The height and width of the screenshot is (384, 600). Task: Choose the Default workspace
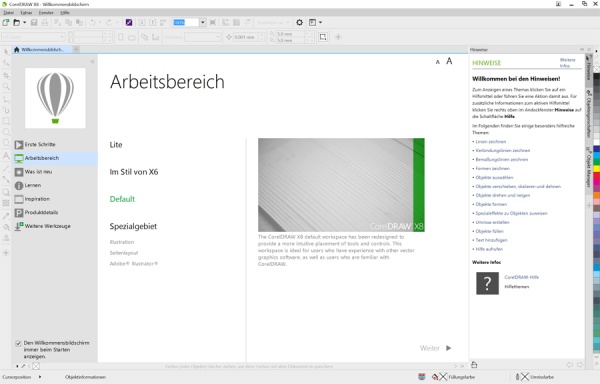(122, 199)
